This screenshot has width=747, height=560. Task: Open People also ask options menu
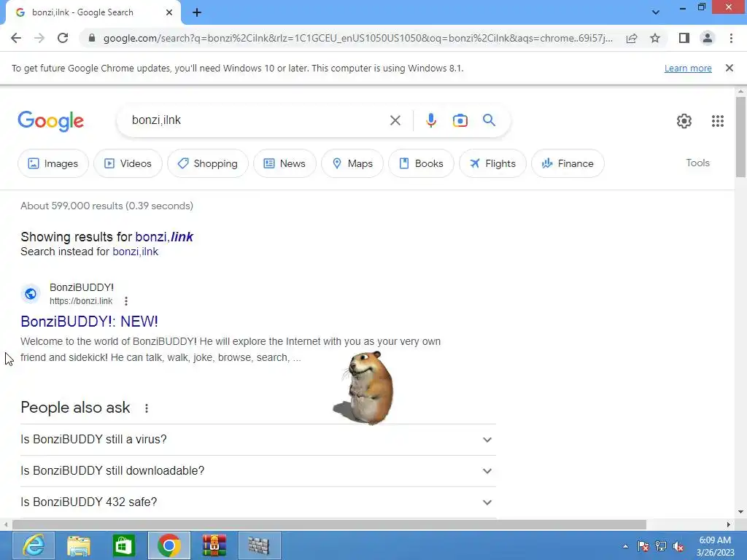pos(146,408)
